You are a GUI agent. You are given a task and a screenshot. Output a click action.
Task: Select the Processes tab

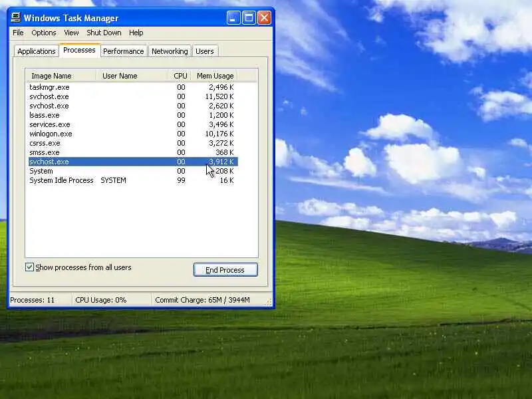tap(79, 51)
